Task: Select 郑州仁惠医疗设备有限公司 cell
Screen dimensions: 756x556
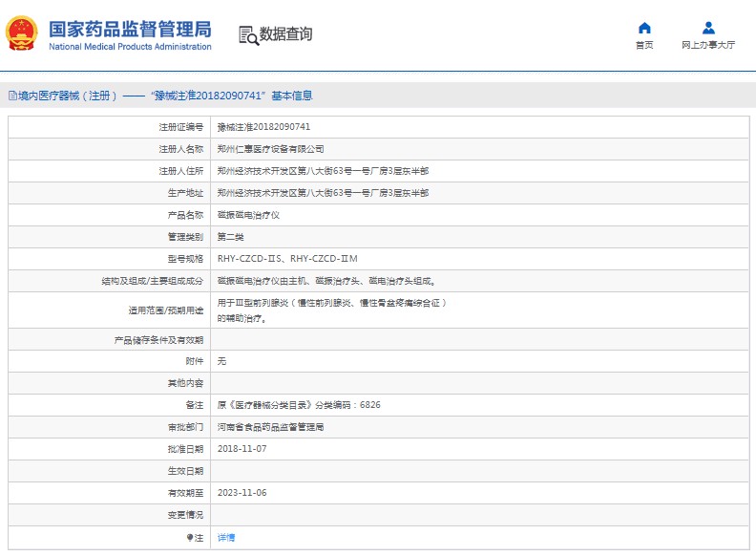Action: tap(270, 149)
